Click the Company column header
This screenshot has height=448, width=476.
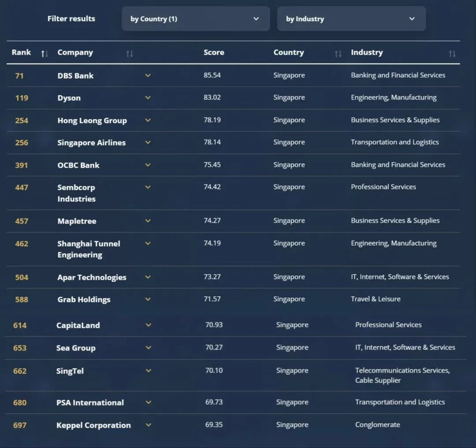(x=75, y=52)
